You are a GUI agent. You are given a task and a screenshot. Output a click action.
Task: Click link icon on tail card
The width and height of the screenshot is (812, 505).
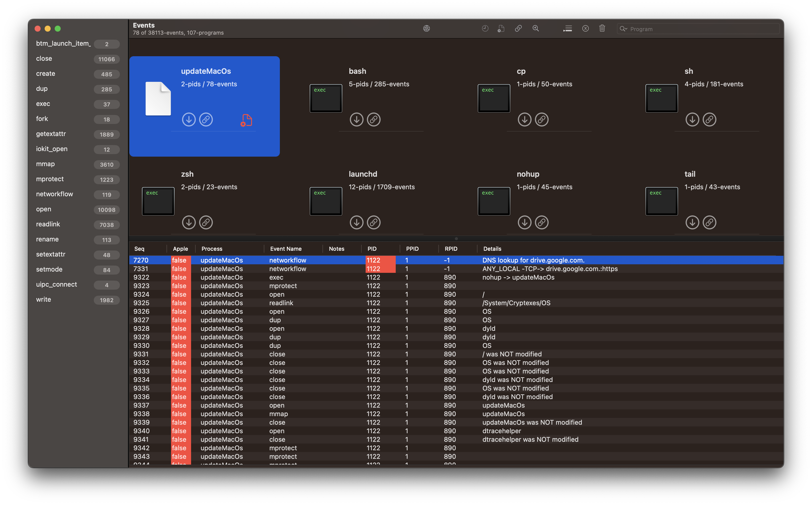click(x=709, y=222)
